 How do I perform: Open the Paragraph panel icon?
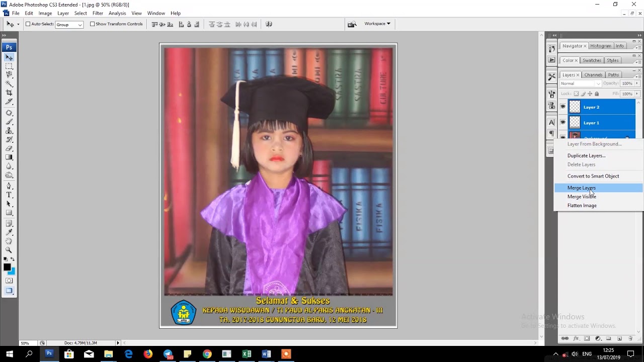pos(551,134)
